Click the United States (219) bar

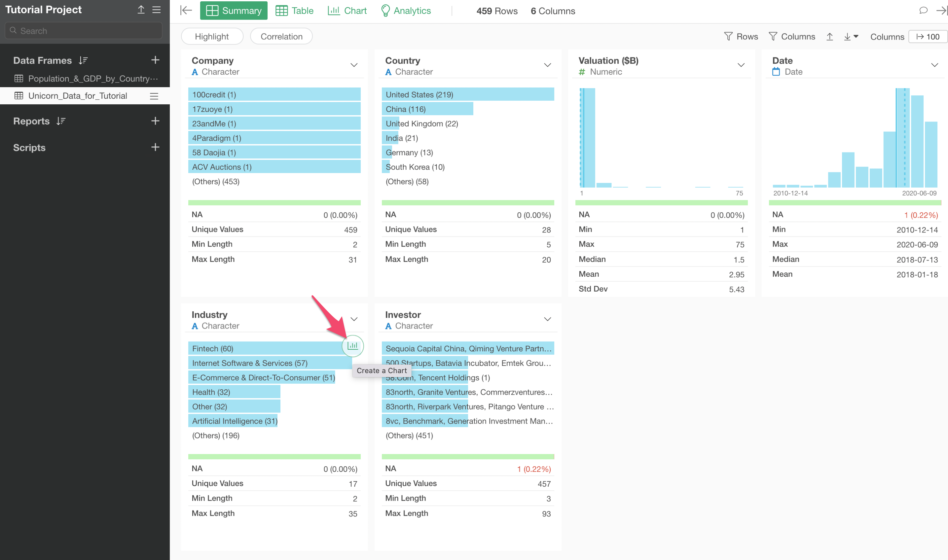[468, 94]
